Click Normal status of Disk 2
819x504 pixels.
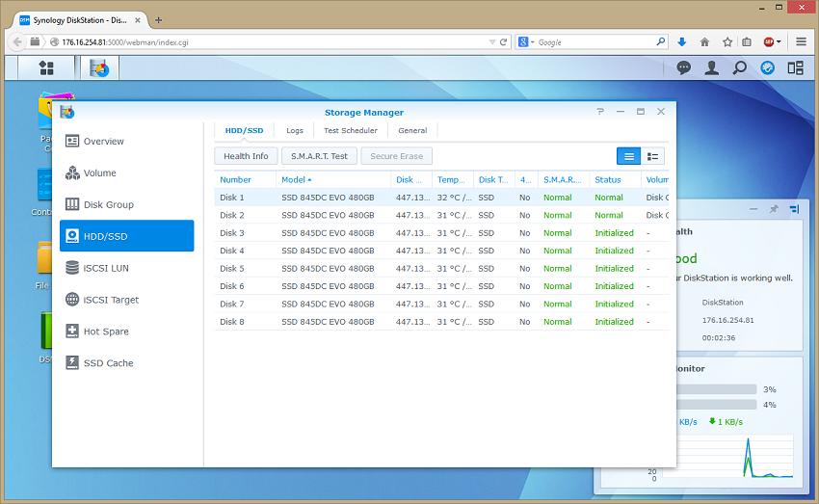(x=609, y=215)
